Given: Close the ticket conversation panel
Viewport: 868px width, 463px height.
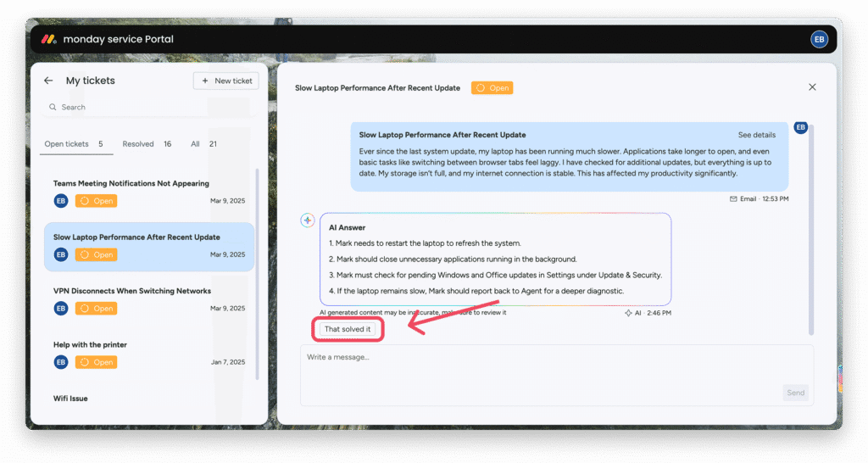Looking at the screenshot, I should click(x=812, y=87).
